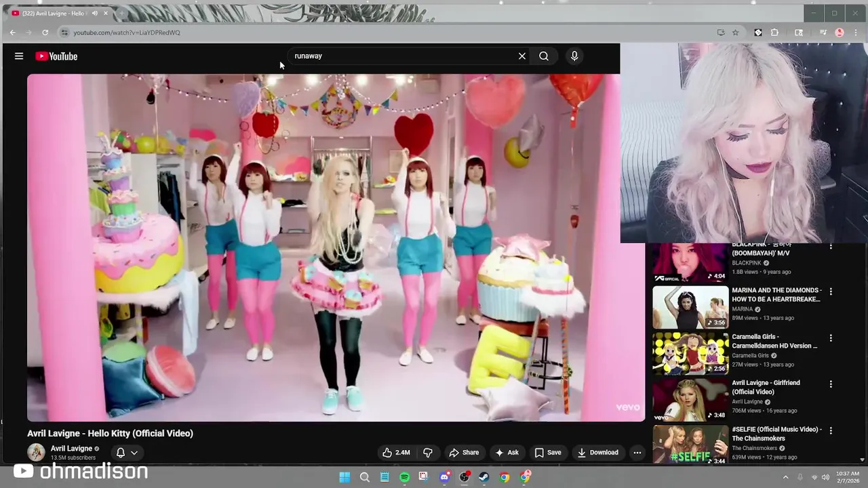Open Avril Lavigne Girlfriend video thumbnail

(690, 400)
